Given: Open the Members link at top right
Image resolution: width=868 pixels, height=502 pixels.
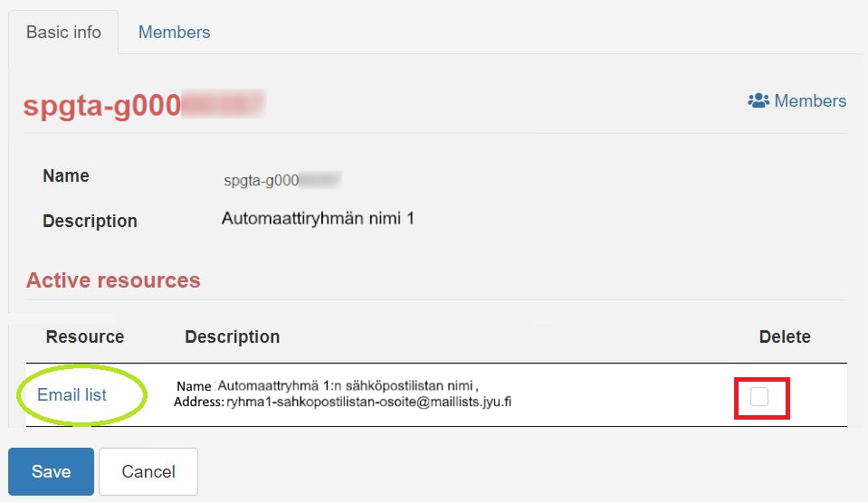Looking at the screenshot, I should tap(797, 100).
